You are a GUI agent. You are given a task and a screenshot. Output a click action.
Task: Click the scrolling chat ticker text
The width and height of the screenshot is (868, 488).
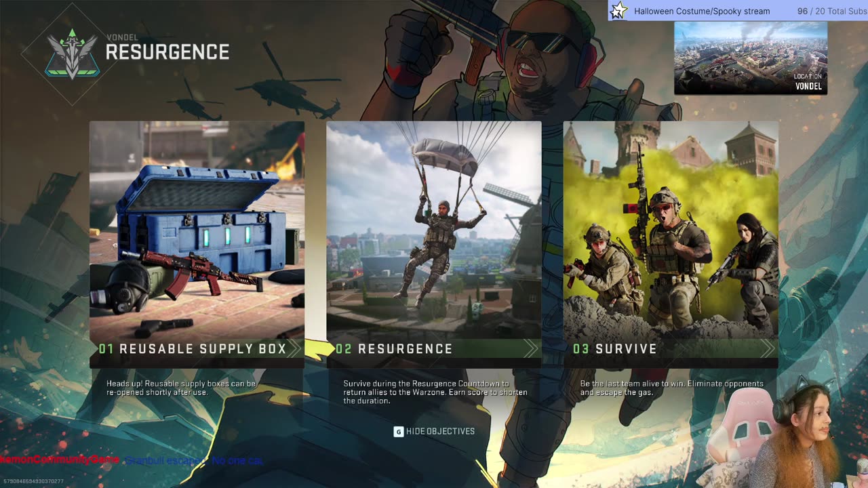coord(132,460)
